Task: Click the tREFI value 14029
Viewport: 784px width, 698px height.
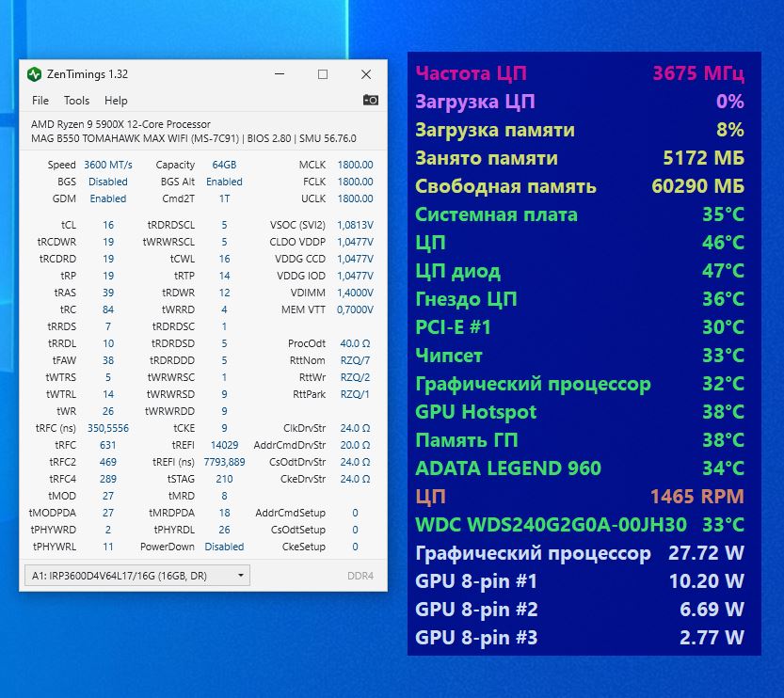Action: (224, 445)
